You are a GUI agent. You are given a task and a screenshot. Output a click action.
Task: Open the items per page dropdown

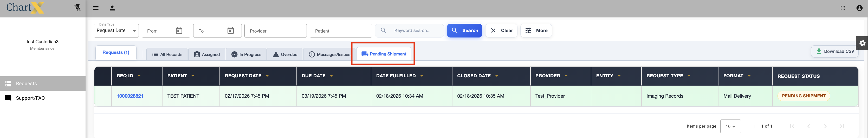click(730, 126)
